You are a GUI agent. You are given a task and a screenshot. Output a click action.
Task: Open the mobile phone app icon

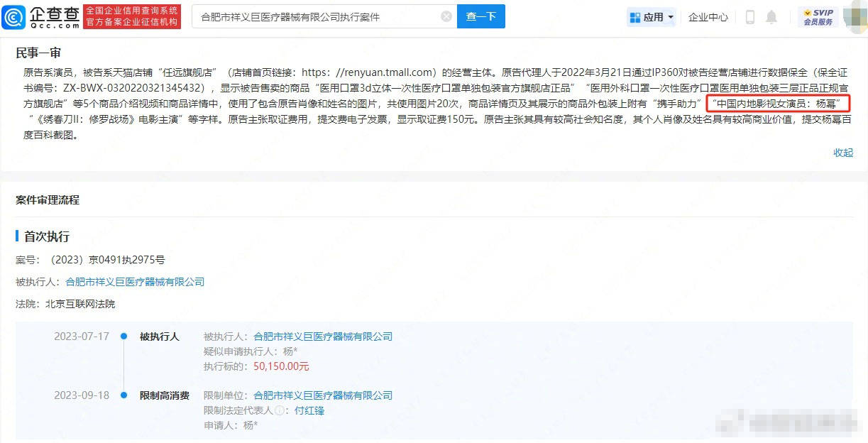[x=750, y=17]
